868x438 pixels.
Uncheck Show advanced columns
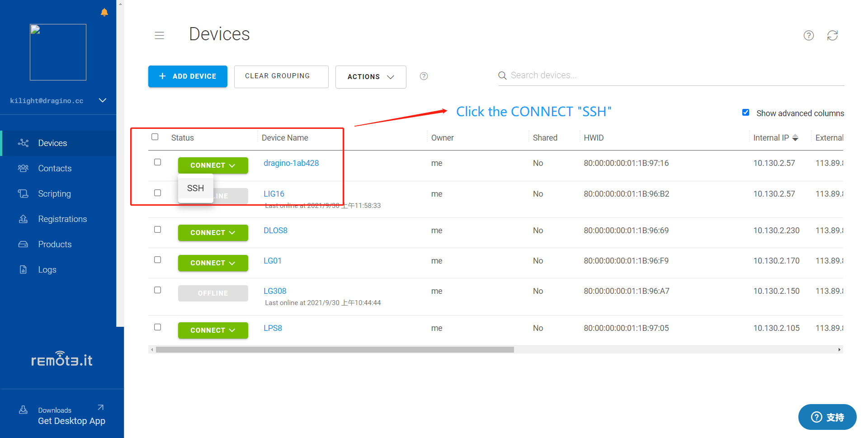coord(746,113)
